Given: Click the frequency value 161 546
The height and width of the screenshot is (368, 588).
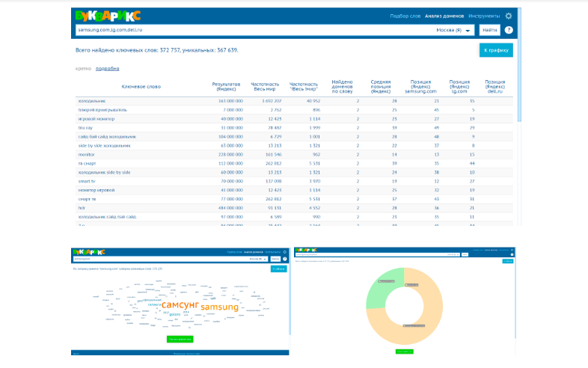Looking at the screenshot, I should [x=272, y=155].
